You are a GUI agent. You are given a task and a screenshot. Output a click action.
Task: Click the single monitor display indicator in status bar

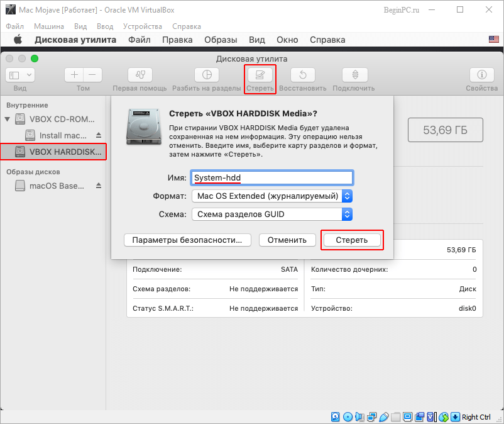pos(407,417)
